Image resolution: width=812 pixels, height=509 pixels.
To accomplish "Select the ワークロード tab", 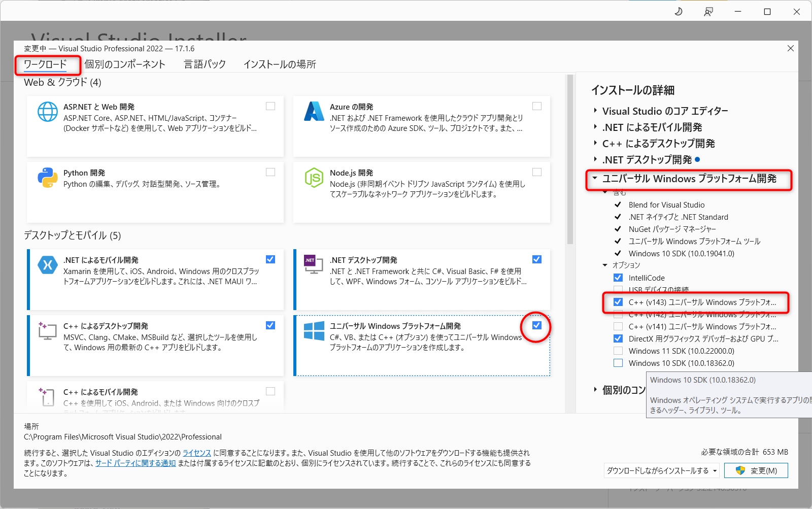I will 45,64.
